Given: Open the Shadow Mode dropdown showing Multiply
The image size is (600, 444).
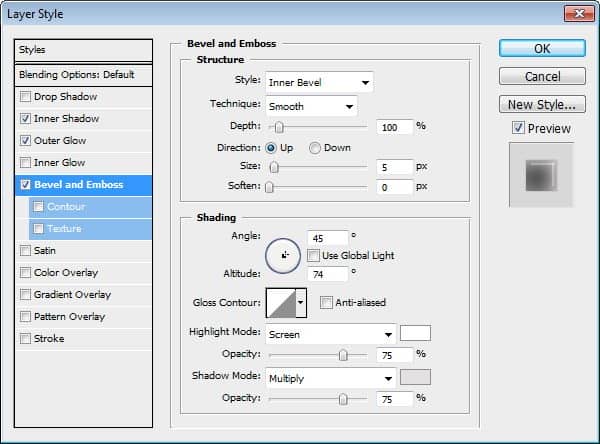Looking at the screenshot, I should pyautogui.click(x=331, y=378).
